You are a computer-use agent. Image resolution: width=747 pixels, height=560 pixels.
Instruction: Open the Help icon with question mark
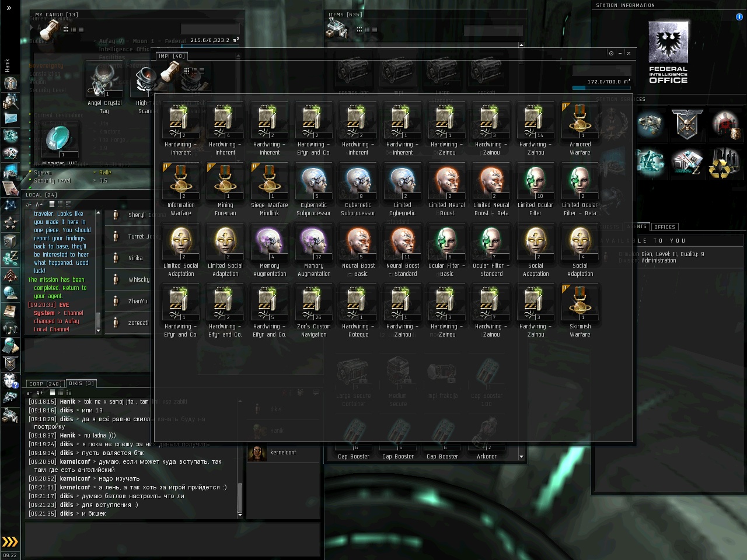pyautogui.click(x=10, y=381)
